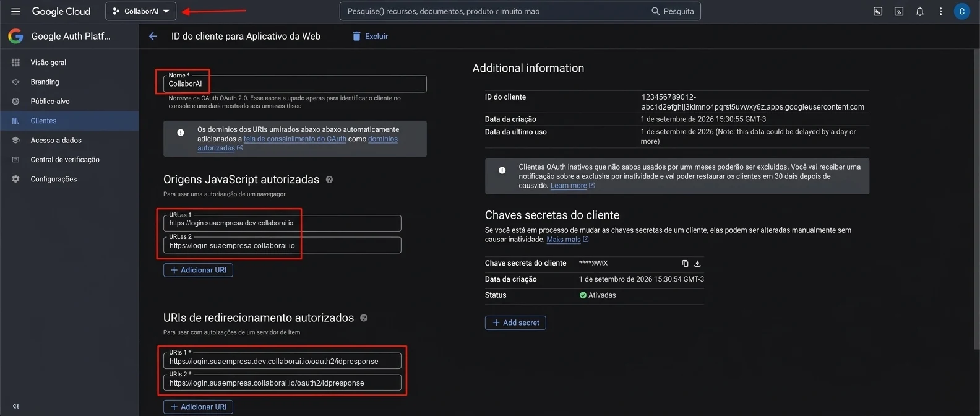980x416 pixels.
Task: Click the Additional information heading
Action: tap(528, 68)
